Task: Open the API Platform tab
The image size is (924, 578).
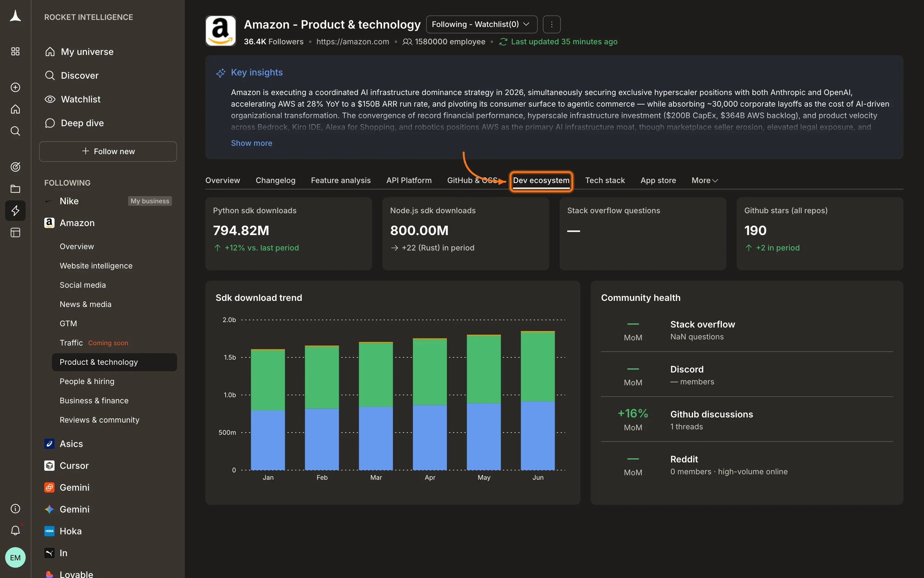Action: coord(408,180)
